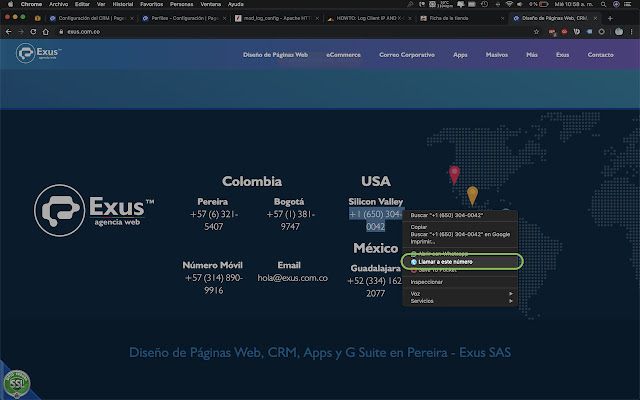Open the Más nav link
Image resolution: width=640 pixels, height=400 pixels.
point(532,55)
